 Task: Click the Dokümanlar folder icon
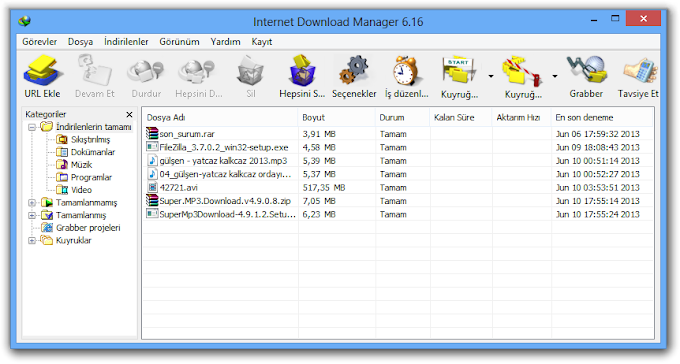tap(62, 152)
